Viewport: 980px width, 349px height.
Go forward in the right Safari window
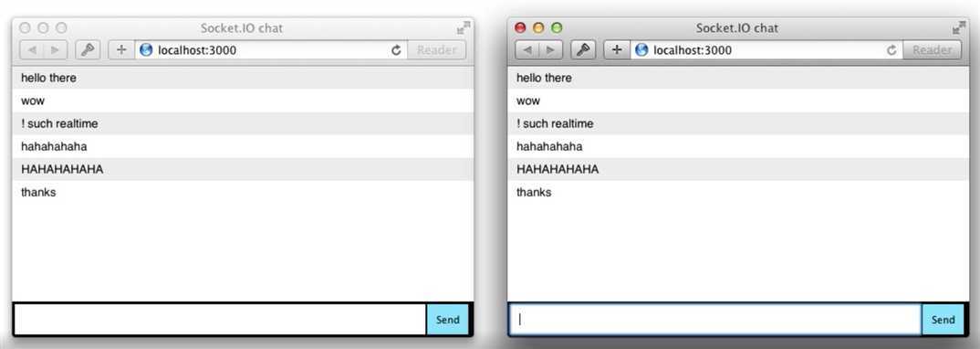coord(550,50)
